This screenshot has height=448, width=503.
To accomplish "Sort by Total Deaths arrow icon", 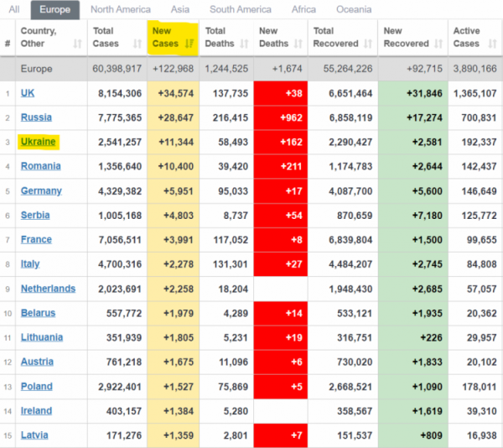I will tap(244, 44).
